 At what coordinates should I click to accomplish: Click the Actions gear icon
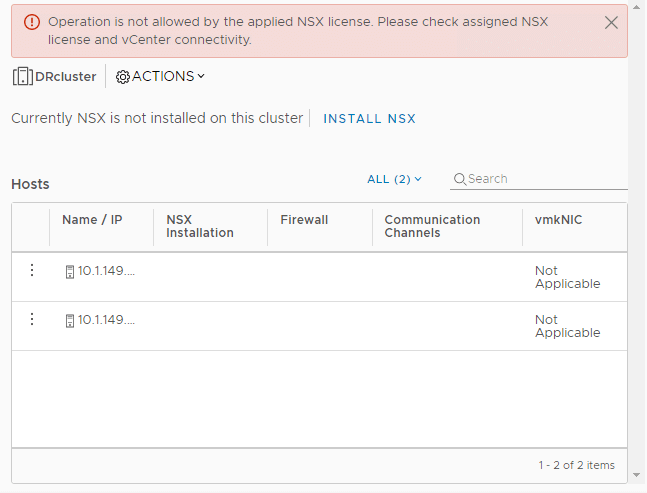[x=123, y=77]
